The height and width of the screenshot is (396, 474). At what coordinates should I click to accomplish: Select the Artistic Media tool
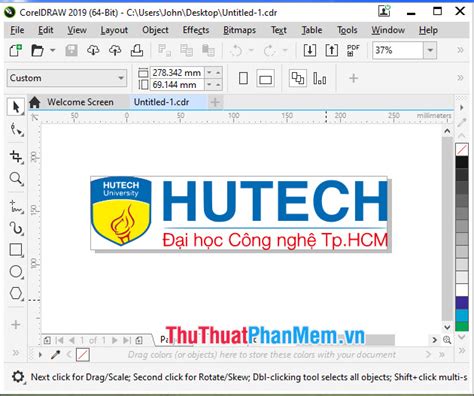16,228
